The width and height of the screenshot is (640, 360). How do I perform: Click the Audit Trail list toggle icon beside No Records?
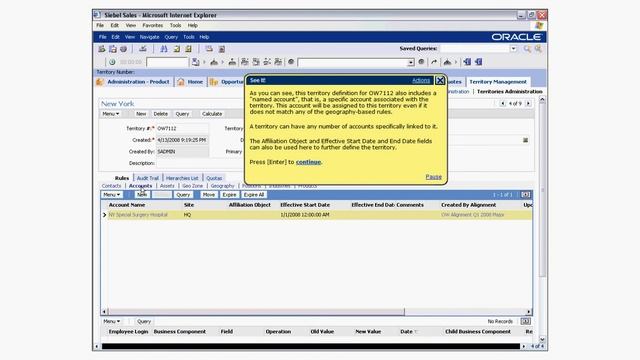(525, 321)
